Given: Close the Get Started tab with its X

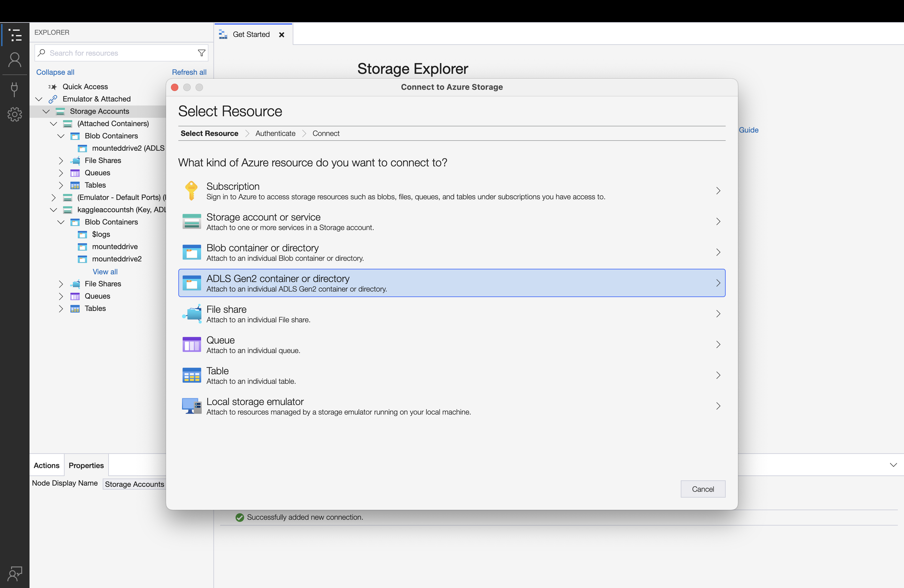Looking at the screenshot, I should tap(281, 34).
